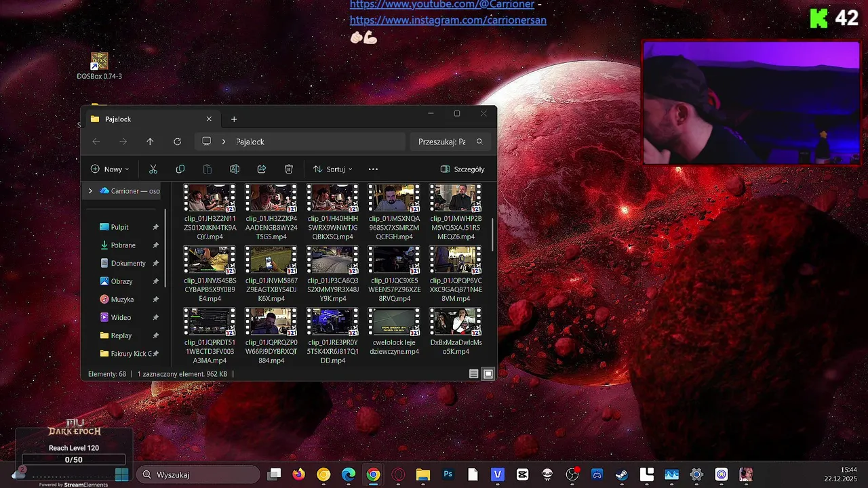868x488 pixels.
Task: Open Steam from the taskbar
Action: click(622, 474)
